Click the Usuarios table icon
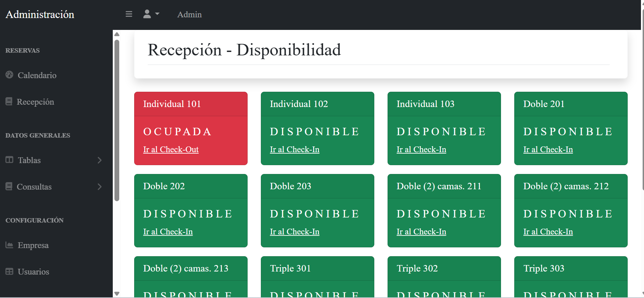This screenshot has width=644, height=298. (x=10, y=271)
